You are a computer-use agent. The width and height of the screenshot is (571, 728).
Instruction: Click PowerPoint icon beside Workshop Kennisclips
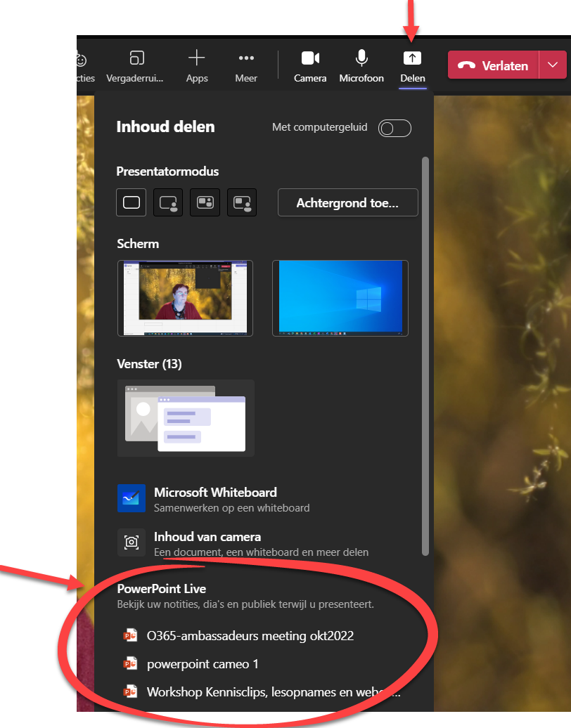click(x=130, y=691)
